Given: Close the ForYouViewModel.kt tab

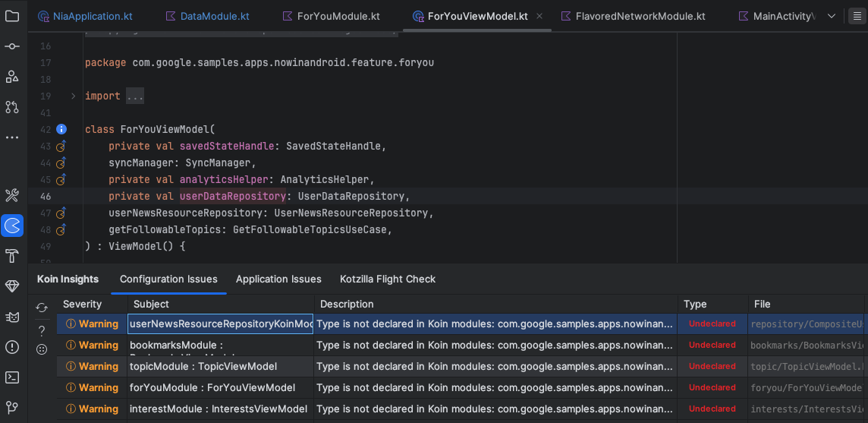Looking at the screenshot, I should [539, 16].
